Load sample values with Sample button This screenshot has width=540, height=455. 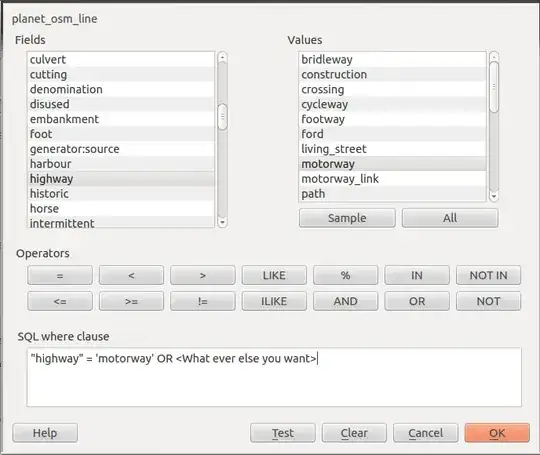click(347, 218)
